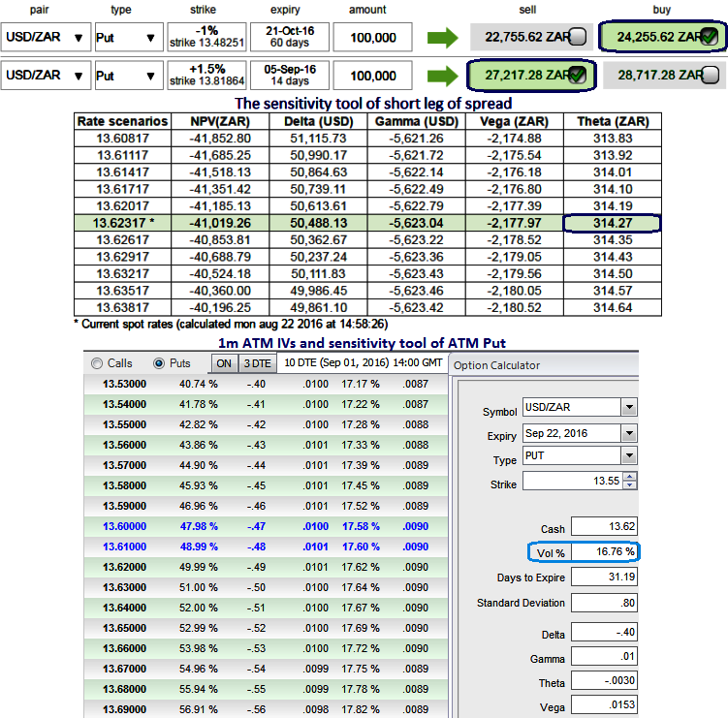
Task: Select the Calls radio button
Action: tap(96, 363)
